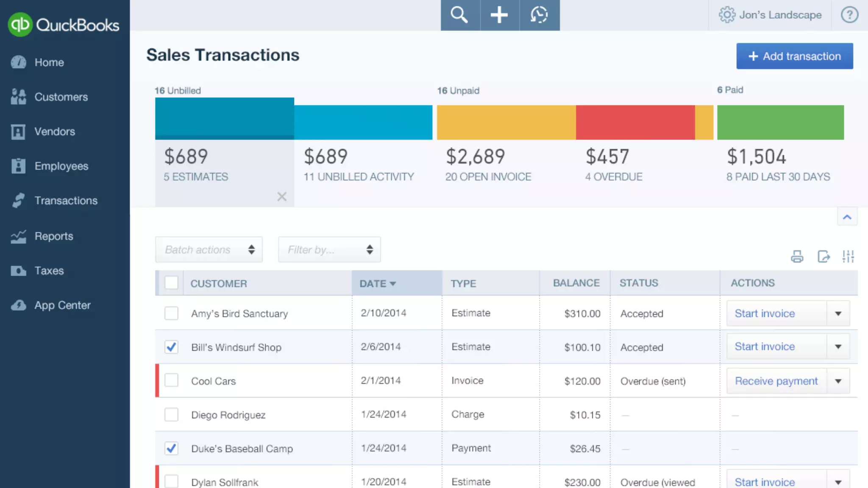The height and width of the screenshot is (488, 868).
Task: Open recent transactions clock icon
Action: click(x=539, y=15)
